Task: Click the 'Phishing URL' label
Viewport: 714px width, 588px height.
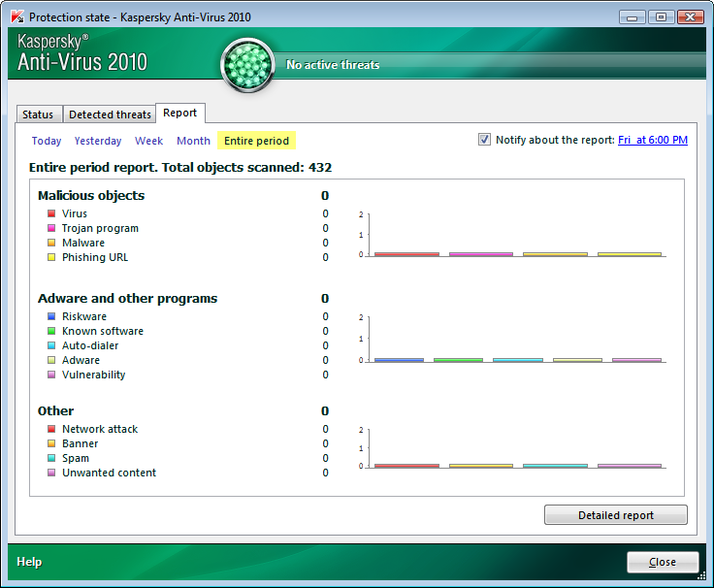Action: pyautogui.click(x=95, y=257)
